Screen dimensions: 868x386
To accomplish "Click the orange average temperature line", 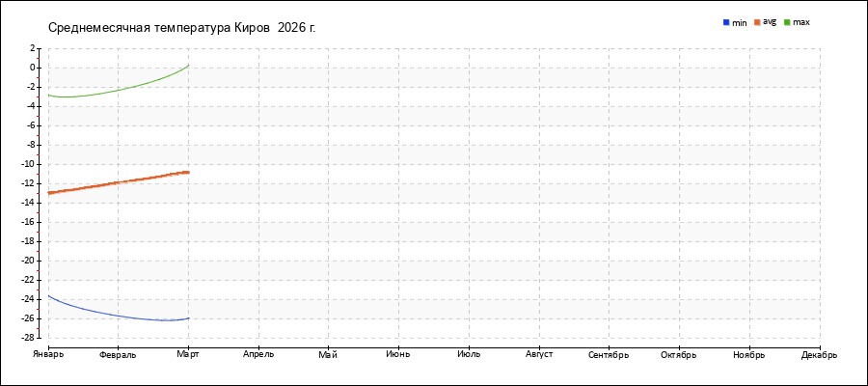I will click(x=118, y=182).
